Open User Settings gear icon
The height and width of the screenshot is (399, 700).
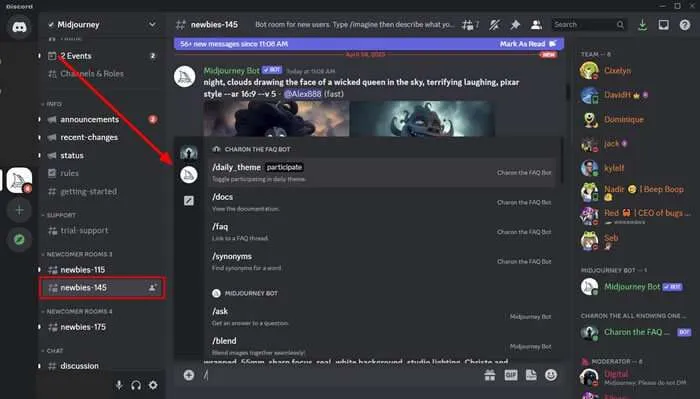point(153,385)
